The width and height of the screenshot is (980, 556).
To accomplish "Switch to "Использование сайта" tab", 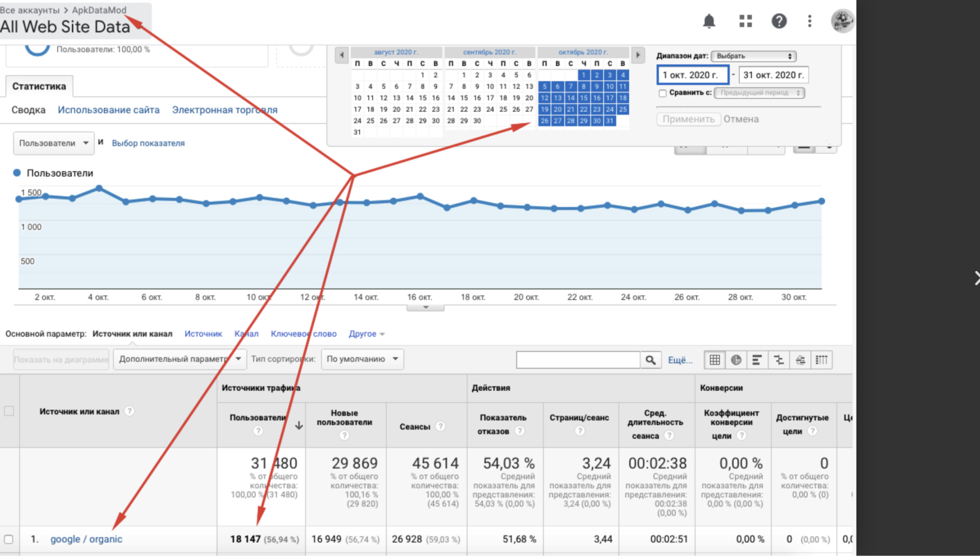I will coord(108,110).
